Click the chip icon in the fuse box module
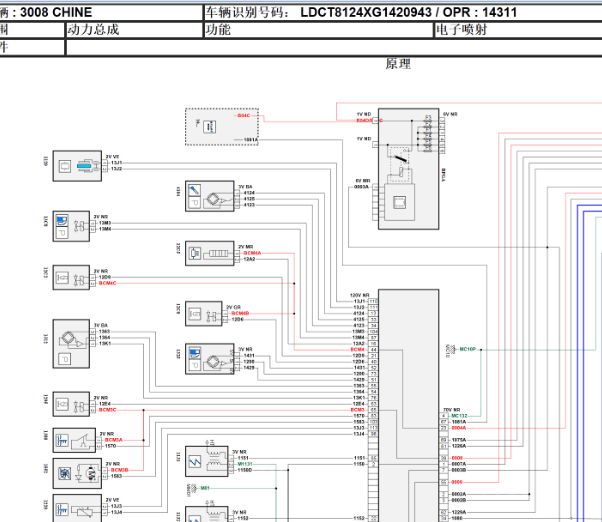Image resolution: width=602 pixels, height=522 pixels. pos(399,202)
